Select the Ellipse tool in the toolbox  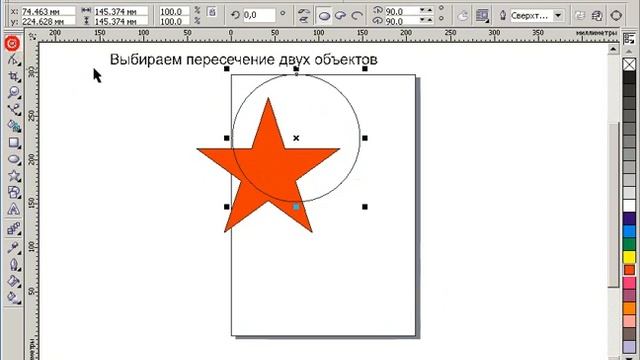click(13, 159)
